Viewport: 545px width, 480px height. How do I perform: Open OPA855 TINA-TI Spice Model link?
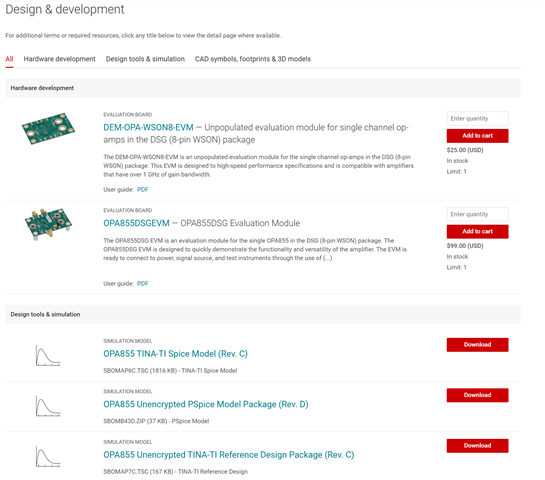coord(176,354)
